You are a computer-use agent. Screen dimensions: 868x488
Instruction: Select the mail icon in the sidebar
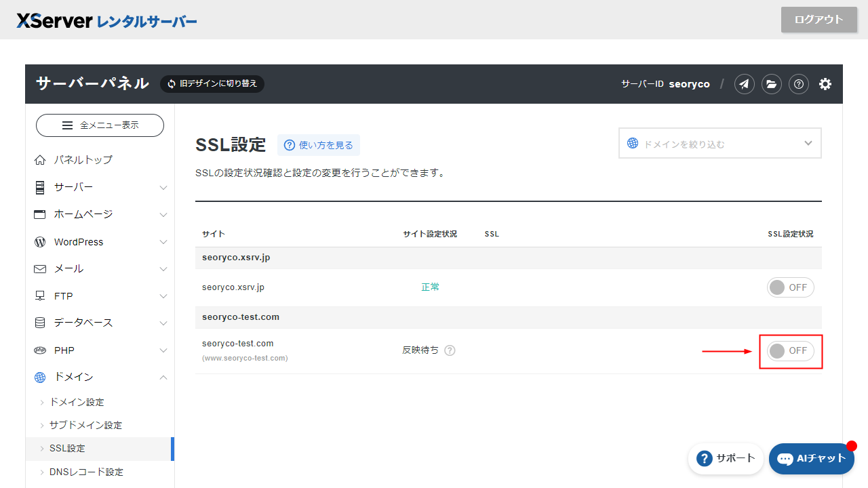click(x=39, y=268)
